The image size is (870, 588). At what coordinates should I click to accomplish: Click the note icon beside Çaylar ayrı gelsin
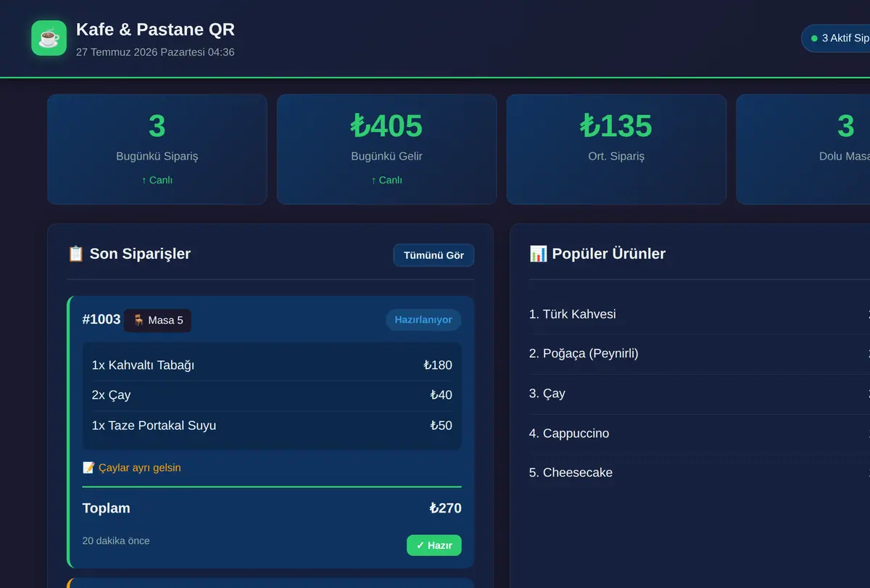click(x=88, y=468)
